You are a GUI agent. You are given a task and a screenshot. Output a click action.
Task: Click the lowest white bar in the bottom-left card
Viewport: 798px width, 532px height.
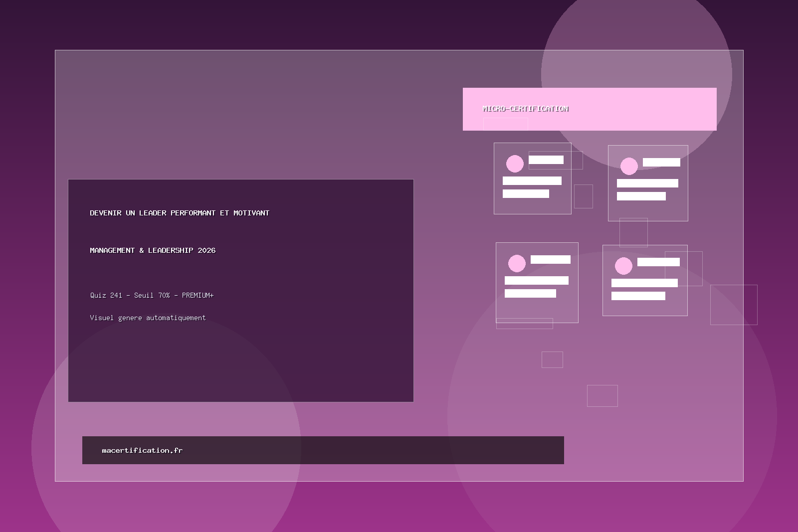[530, 293]
